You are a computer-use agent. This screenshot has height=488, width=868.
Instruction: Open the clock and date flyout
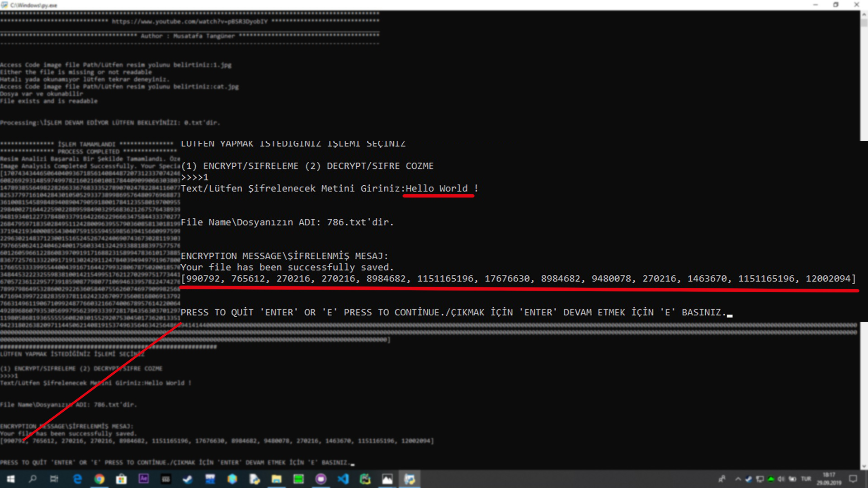(829, 479)
